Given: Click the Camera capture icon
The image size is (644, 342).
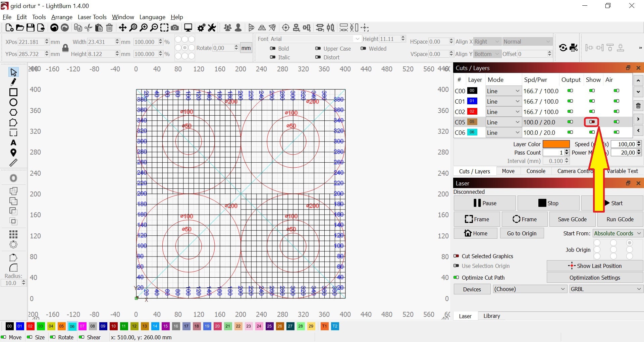Looking at the screenshot, I should 175,28.
